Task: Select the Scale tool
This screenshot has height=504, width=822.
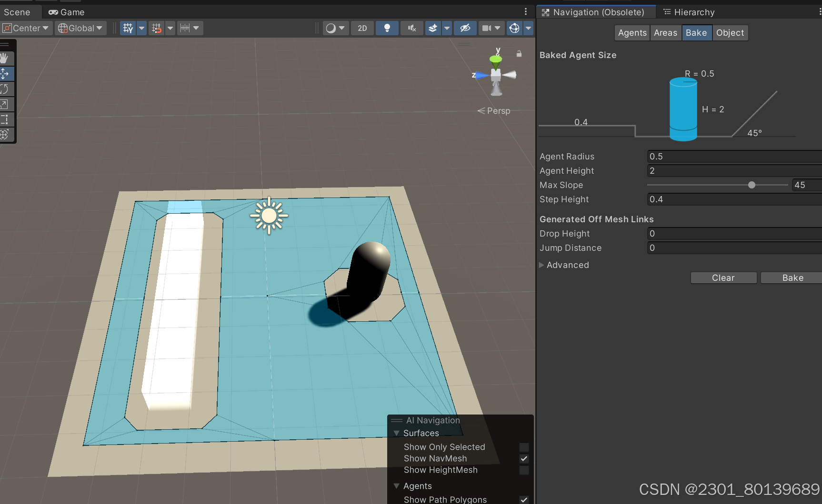Action: 5,104
